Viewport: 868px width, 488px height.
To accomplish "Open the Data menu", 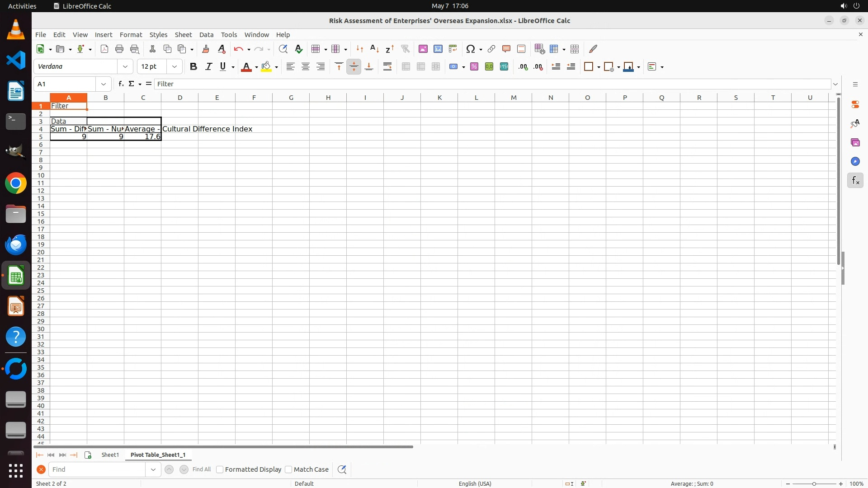I will click(206, 35).
